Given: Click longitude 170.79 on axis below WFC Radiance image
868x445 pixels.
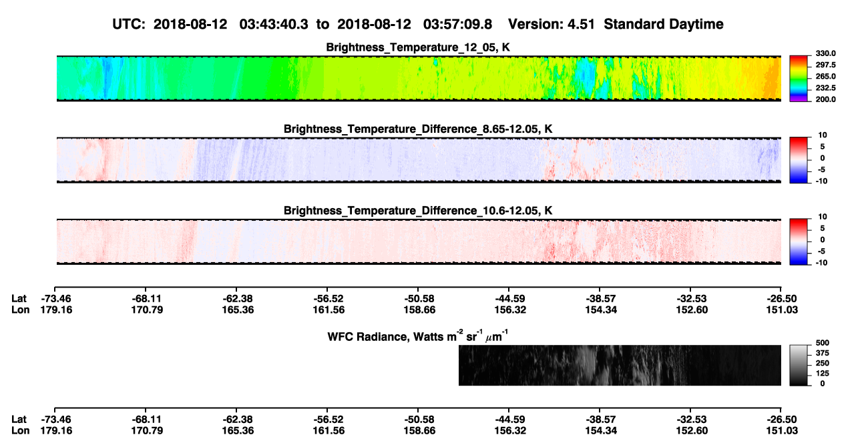Looking at the screenshot, I should coord(146,430).
